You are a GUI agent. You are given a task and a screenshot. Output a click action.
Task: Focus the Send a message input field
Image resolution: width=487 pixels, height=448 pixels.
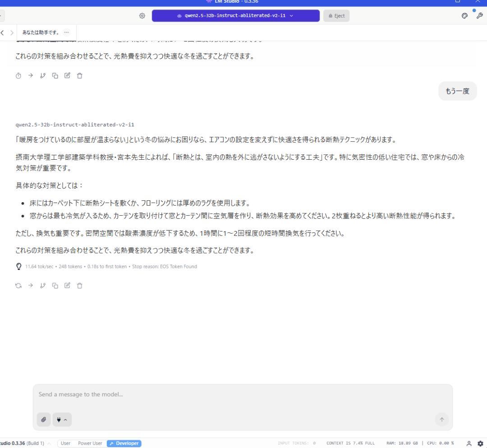click(x=242, y=395)
